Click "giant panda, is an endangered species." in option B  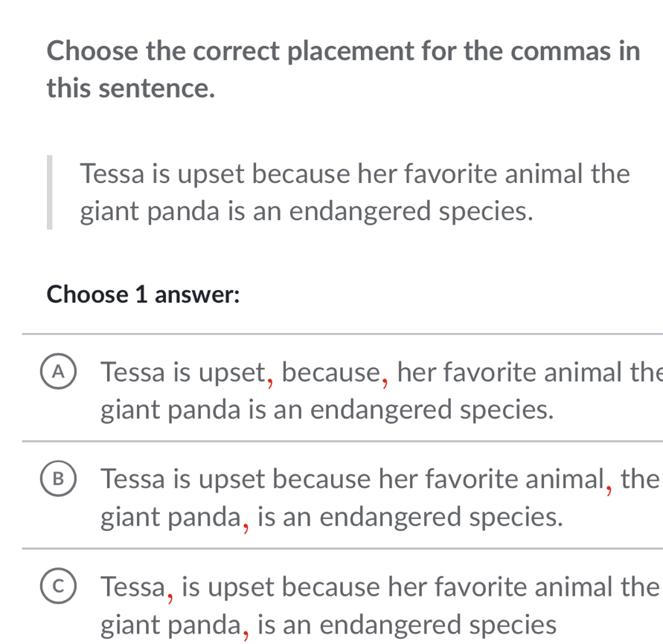click(331, 516)
